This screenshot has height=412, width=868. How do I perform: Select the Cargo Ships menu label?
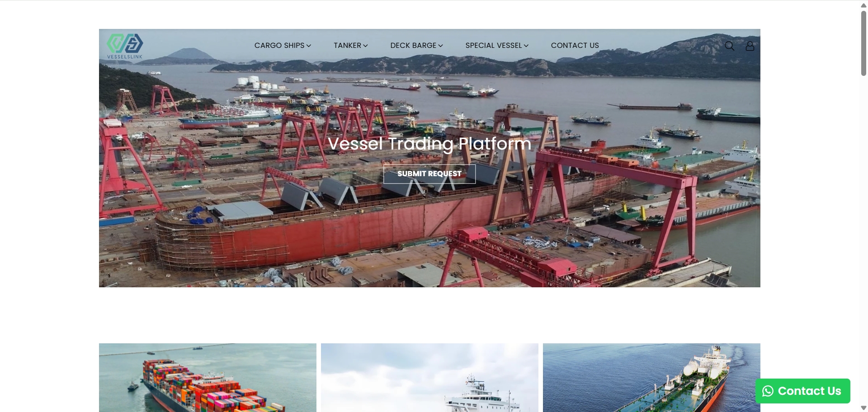coord(279,45)
